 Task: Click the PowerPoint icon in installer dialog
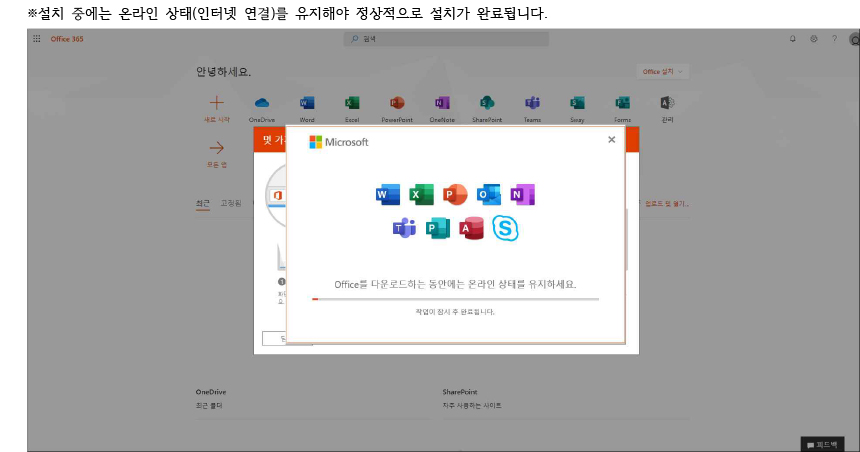[455, 195]
